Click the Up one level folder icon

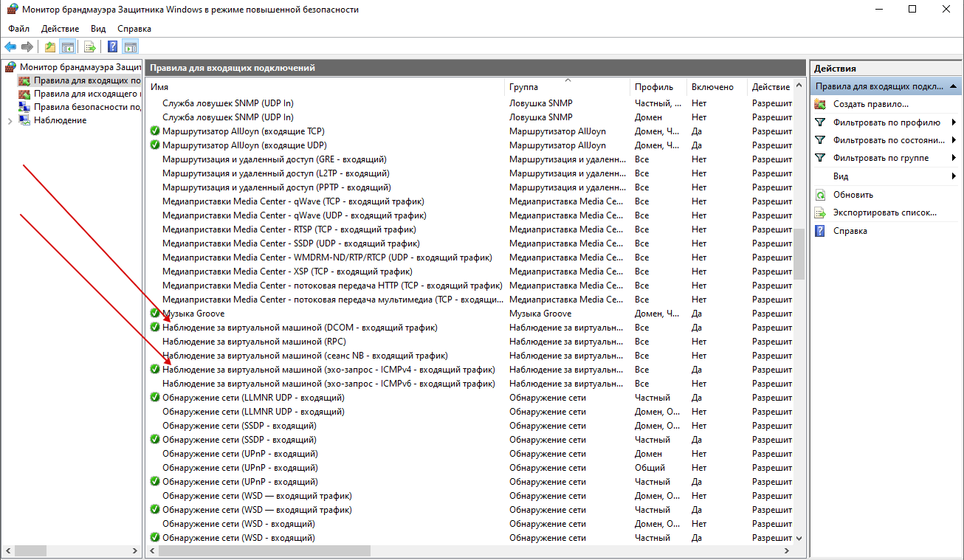click(50, 47)
